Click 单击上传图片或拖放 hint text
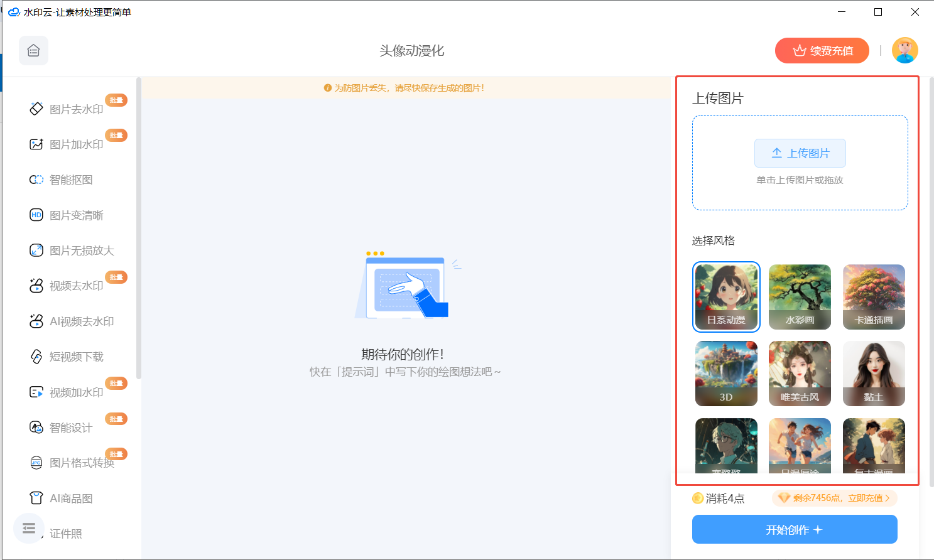 tap(800, 180)
